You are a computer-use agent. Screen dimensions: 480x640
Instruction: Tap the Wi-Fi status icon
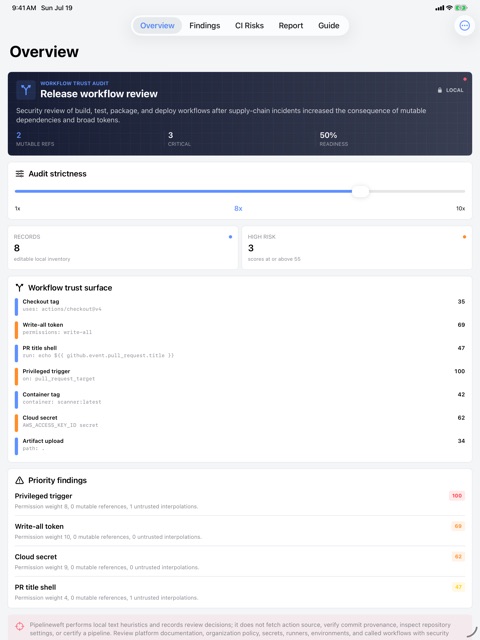[x=449, y=8]
